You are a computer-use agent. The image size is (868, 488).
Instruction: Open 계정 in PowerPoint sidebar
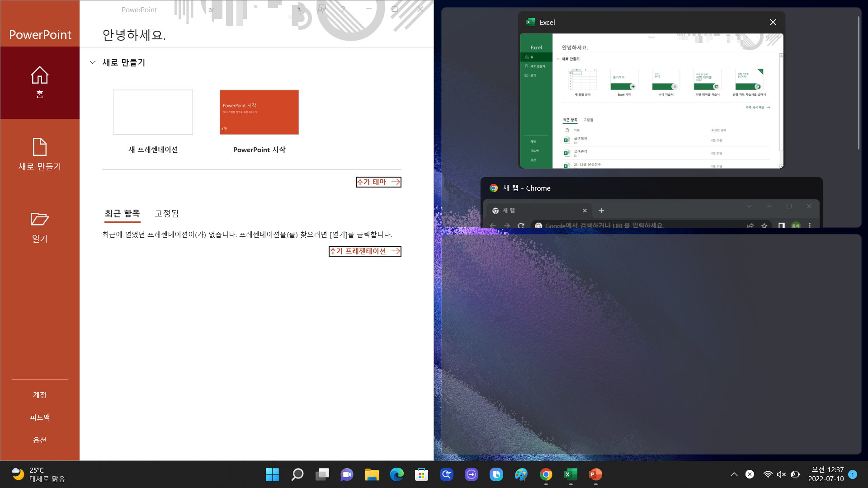click(40, 395)
